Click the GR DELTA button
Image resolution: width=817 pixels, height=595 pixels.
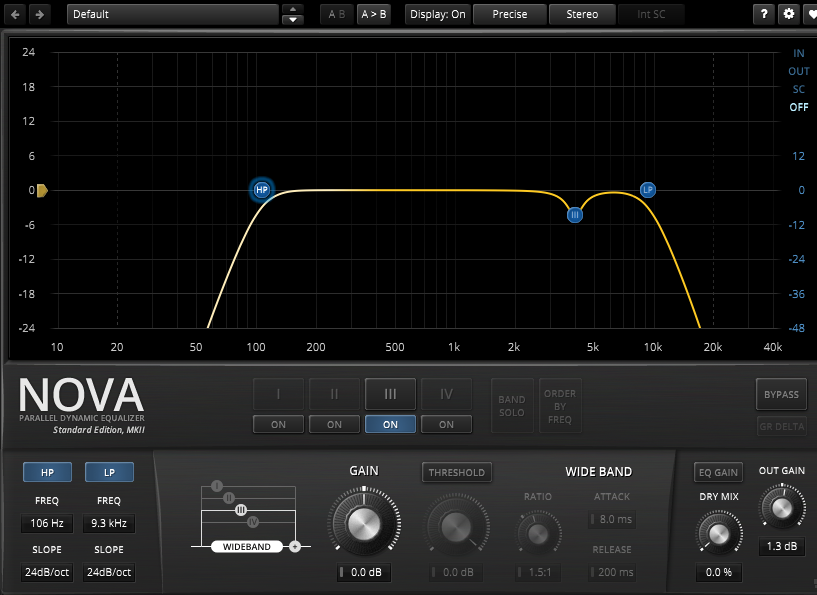tap(781, 426)
